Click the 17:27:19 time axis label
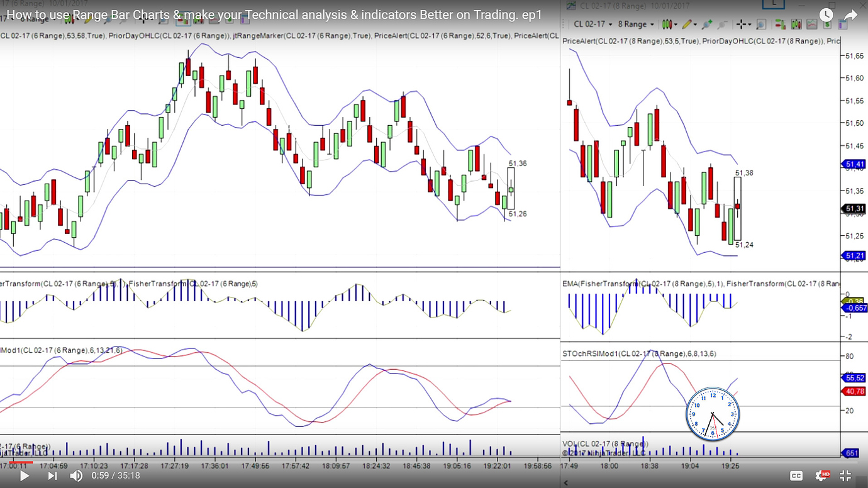The height and width of the screenshot is (488, 868). tap(175, 466)
